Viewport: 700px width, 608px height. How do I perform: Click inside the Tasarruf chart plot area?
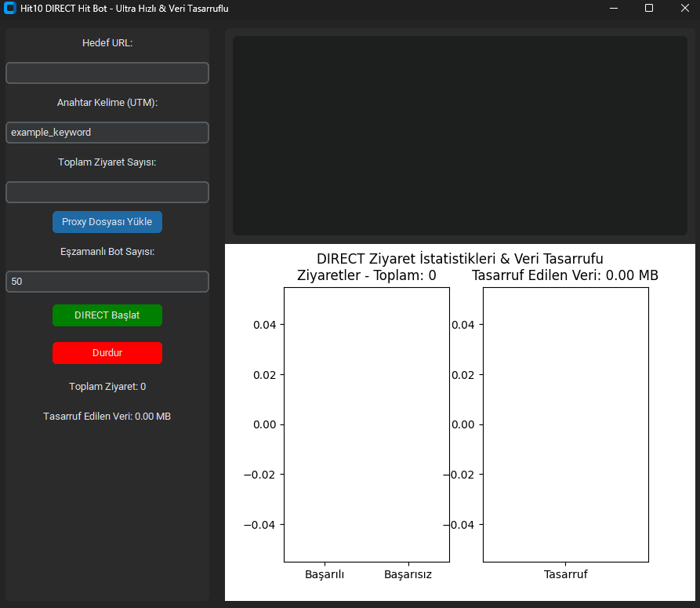click(x=566, y=425)
